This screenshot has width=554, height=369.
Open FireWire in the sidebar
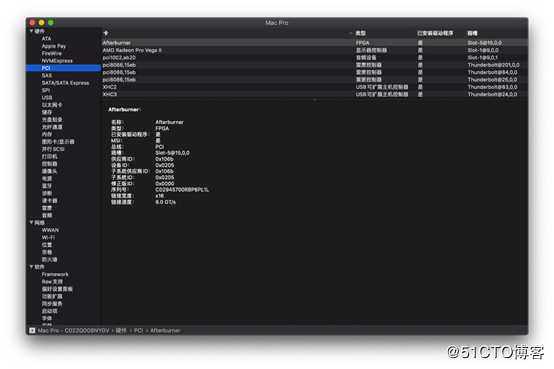point(52,53)
